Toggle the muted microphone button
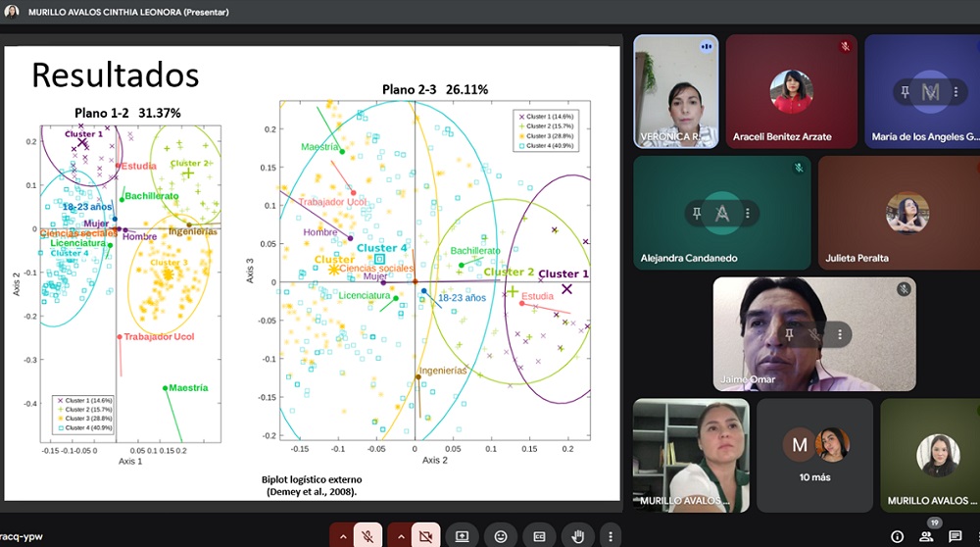This screenshot has height=547, width=980. pyautogui.click(x=367, y=536)
